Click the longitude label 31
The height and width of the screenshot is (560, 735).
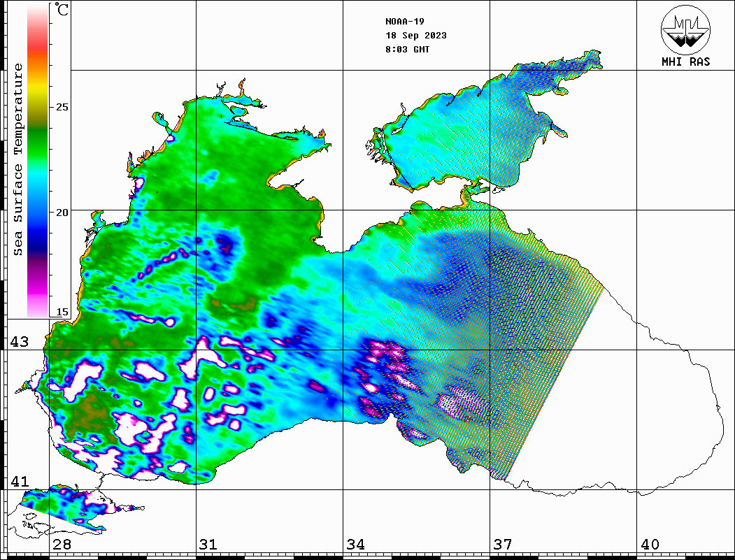208,544
